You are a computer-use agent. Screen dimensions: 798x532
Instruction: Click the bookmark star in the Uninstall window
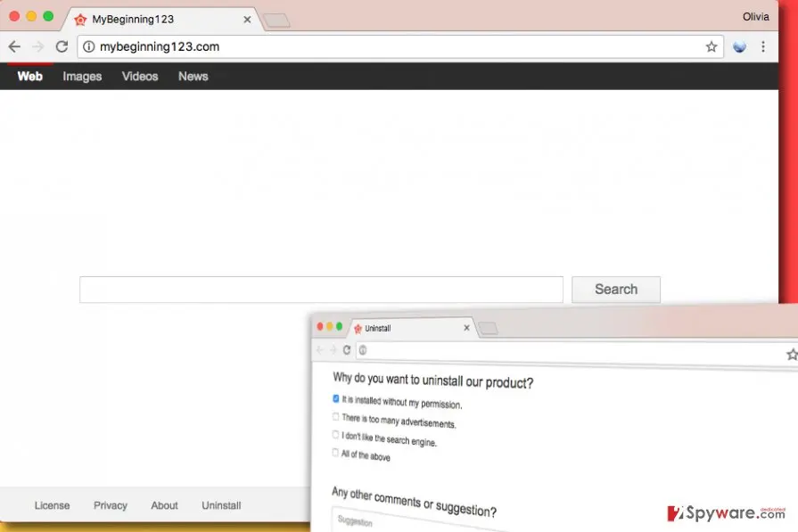[x=792, y=355]
